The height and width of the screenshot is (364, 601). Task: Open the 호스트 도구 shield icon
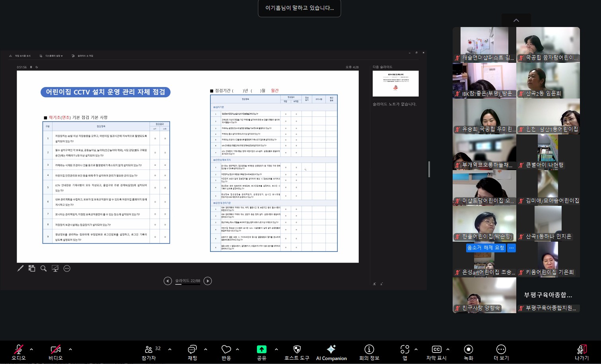click(296, 352)
